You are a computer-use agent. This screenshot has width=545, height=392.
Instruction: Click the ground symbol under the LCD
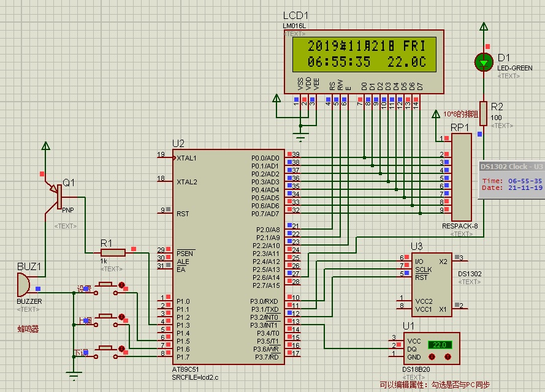(x=300, y=137)
